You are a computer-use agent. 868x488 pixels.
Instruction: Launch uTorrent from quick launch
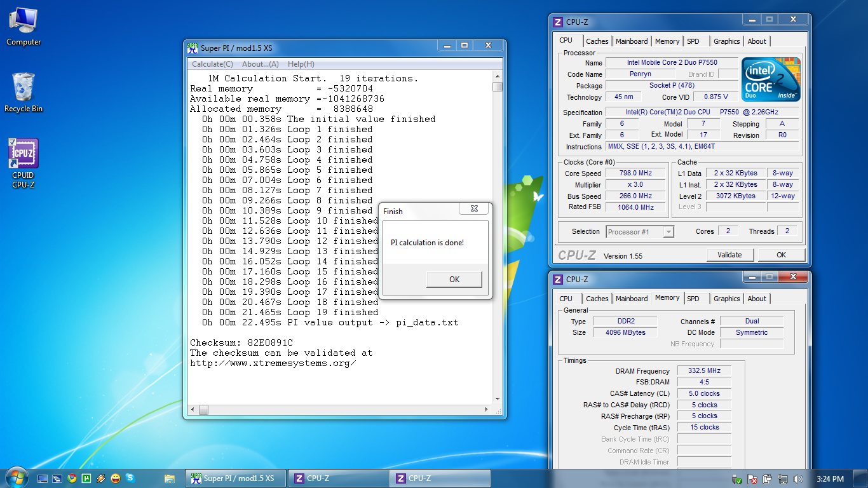click(x=86, y=478)
